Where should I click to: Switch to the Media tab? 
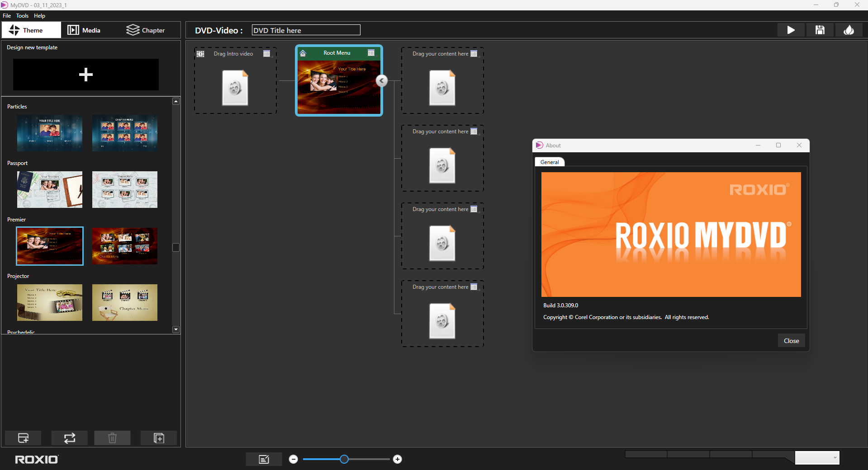pos(84,30)
